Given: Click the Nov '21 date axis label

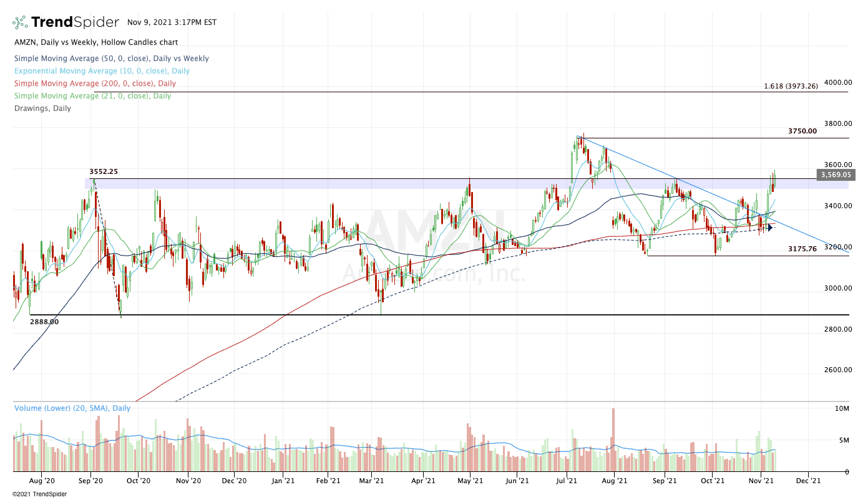Looking at the screenshot, I should [761, 481].
